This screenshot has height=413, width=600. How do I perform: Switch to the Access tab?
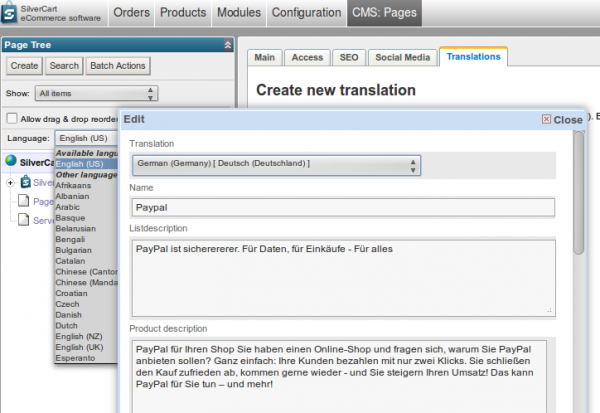(x=307, y=57)
